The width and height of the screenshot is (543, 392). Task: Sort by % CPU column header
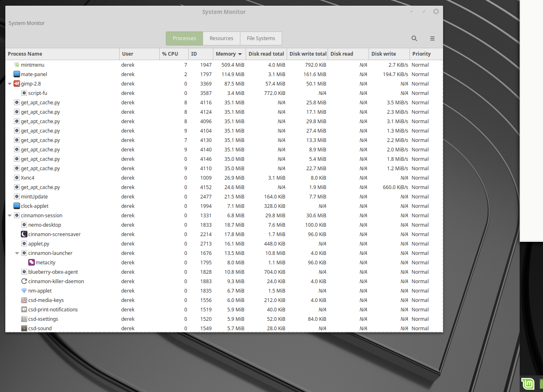click(174, 54)
